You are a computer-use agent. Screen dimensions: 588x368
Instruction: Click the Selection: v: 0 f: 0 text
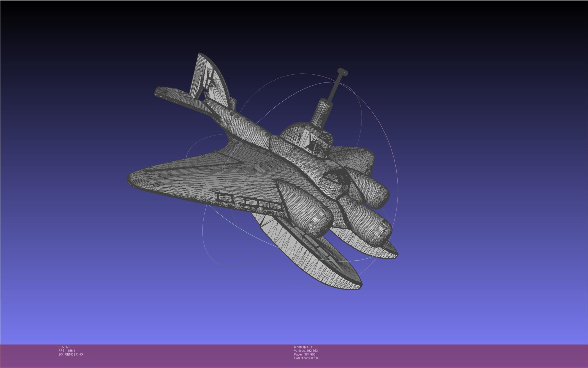pos(306,358)
